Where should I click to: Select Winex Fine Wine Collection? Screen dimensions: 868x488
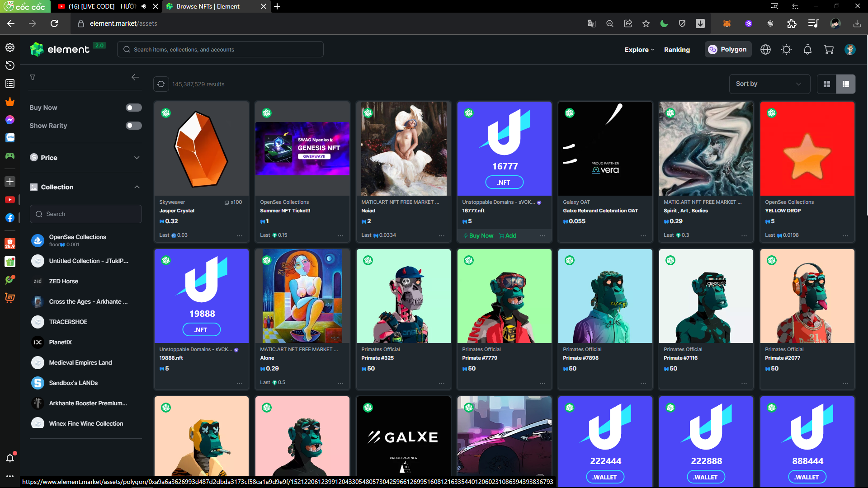point(86,423)
